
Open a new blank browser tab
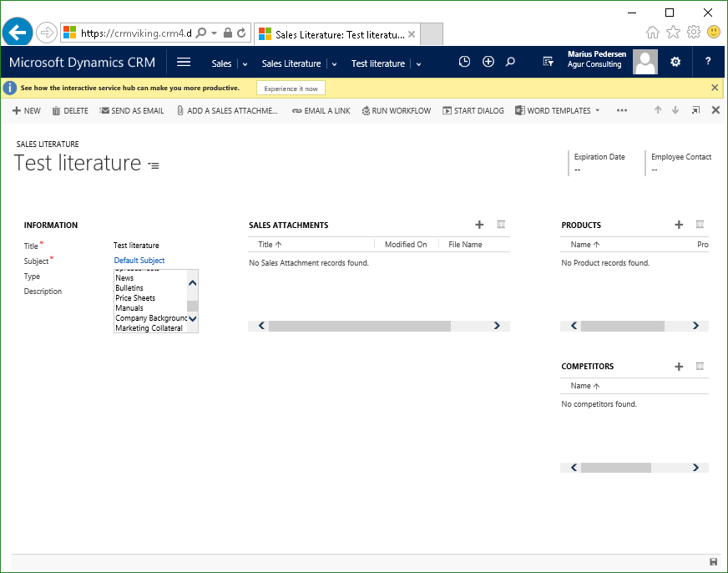coord(432,34)
